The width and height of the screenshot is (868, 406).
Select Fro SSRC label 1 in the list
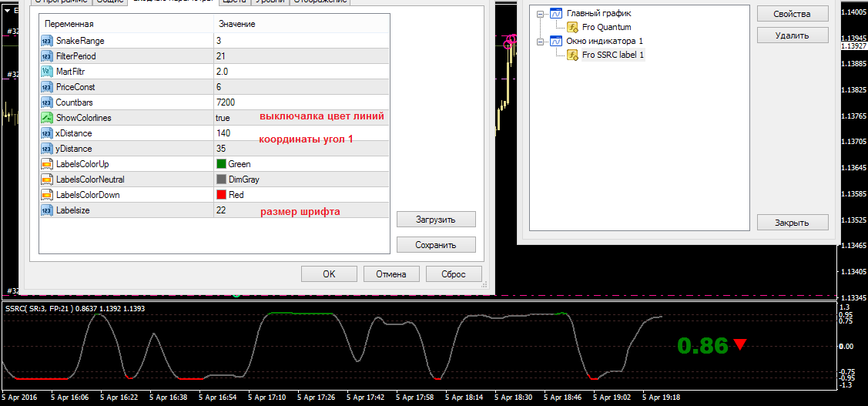point(613,54)
